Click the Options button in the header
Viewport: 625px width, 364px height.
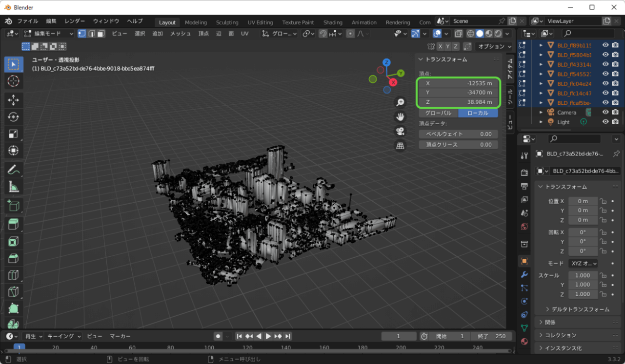[x=494, y=46]
